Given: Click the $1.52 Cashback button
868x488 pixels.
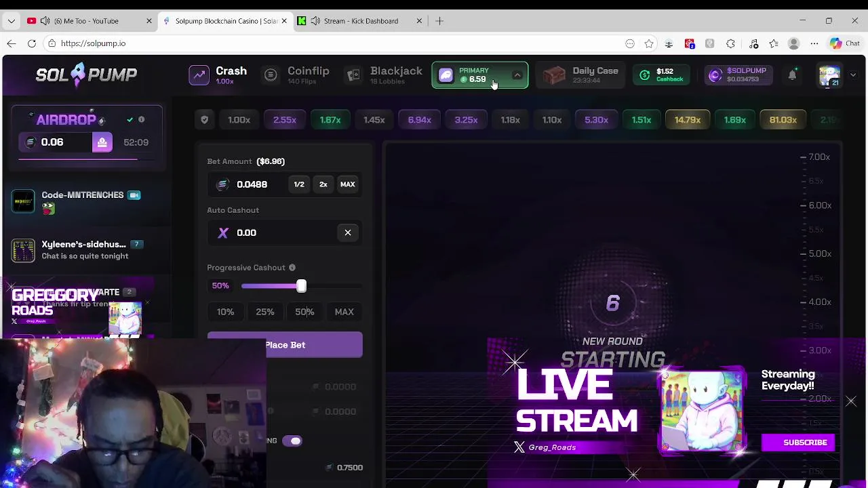Looking at the screenshot, I should pyautogui.click(x=662, y=75).
